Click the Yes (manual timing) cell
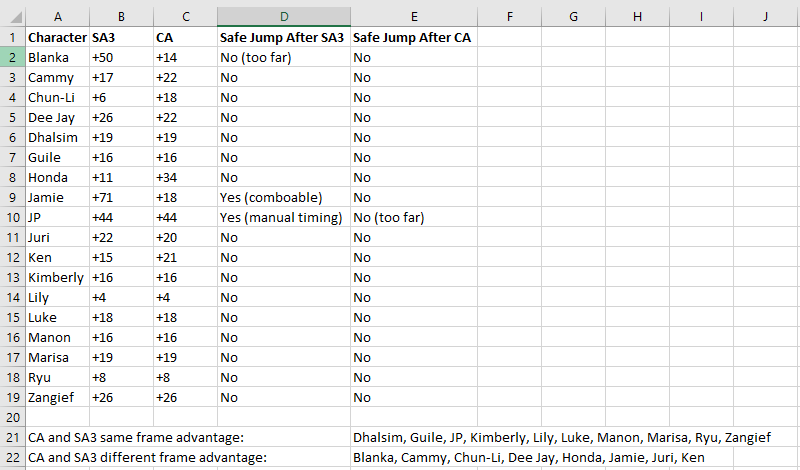 (284, 217)
